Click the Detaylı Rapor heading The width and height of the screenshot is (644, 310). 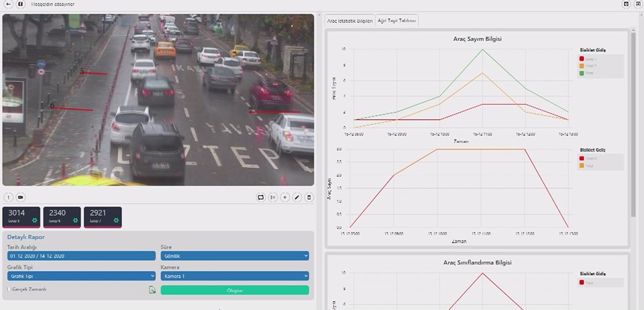tap(26, 237)
